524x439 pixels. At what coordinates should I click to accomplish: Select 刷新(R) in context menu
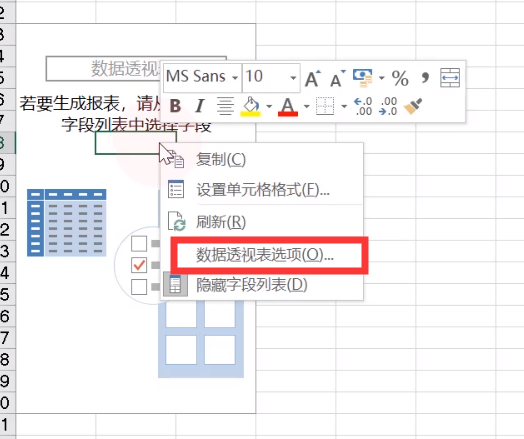point(262,222)
